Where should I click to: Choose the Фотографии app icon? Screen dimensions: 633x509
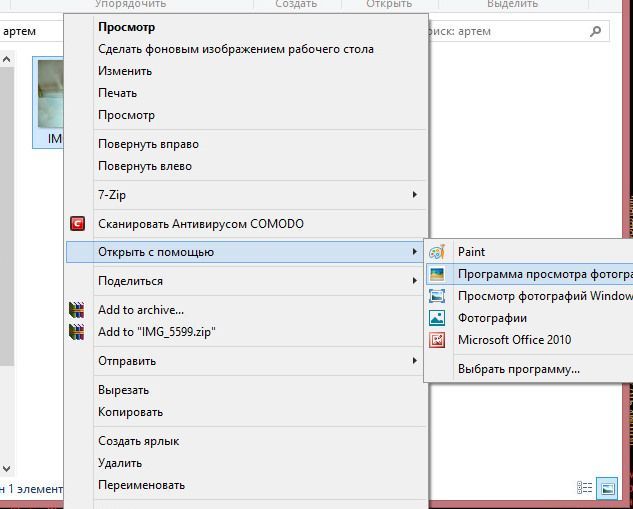437,318
